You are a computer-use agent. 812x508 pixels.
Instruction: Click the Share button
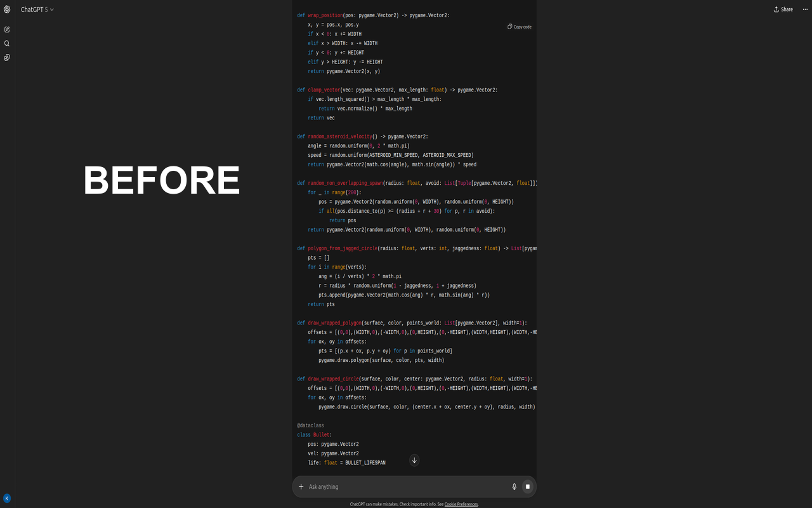click(x=783, y=10)
